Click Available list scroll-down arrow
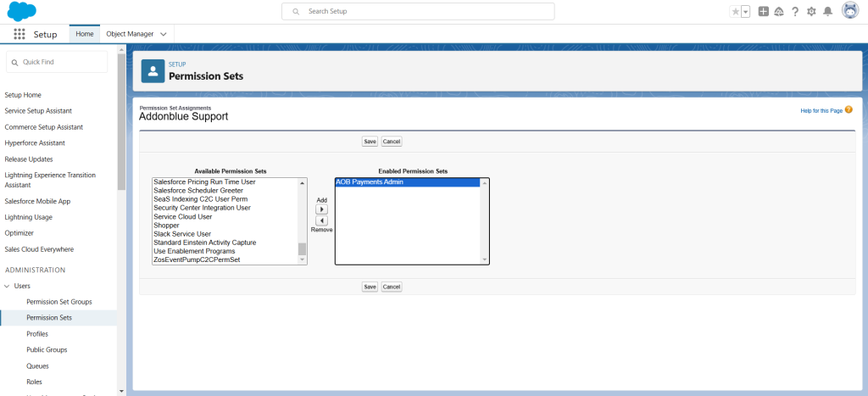 coord(303,259)
